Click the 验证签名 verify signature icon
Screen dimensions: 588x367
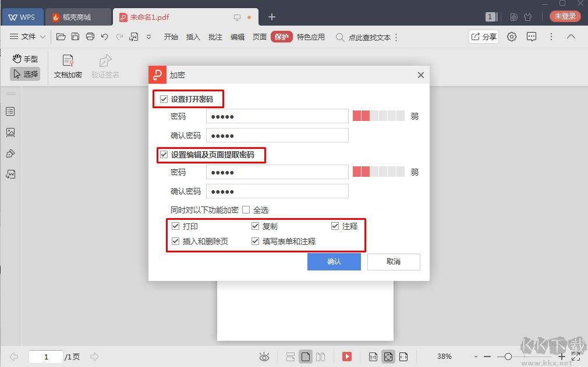pyautogui.click(x=105, y=66)
